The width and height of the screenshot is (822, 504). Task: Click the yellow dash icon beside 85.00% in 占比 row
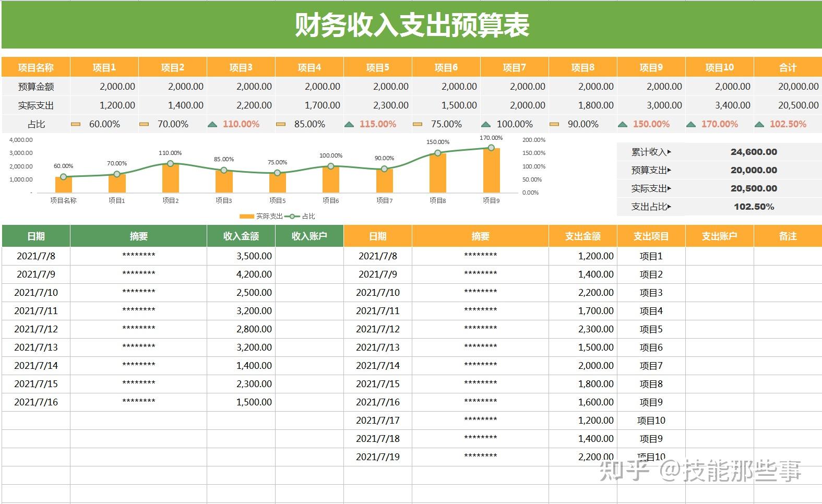point(281,124)
